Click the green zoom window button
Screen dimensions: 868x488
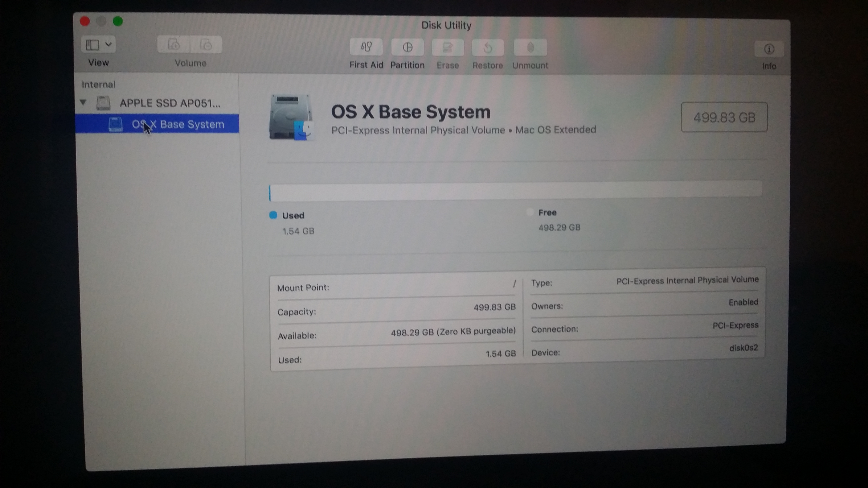point(118,21)
